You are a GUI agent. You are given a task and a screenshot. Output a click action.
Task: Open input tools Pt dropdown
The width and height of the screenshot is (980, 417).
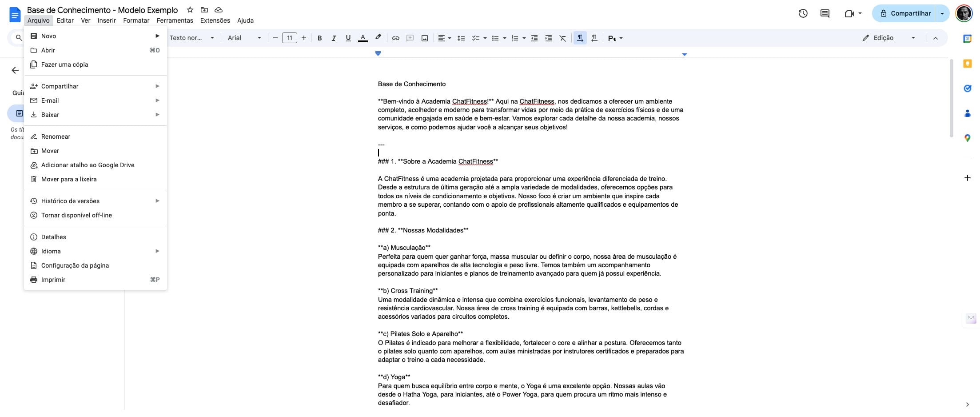[615, 38]
